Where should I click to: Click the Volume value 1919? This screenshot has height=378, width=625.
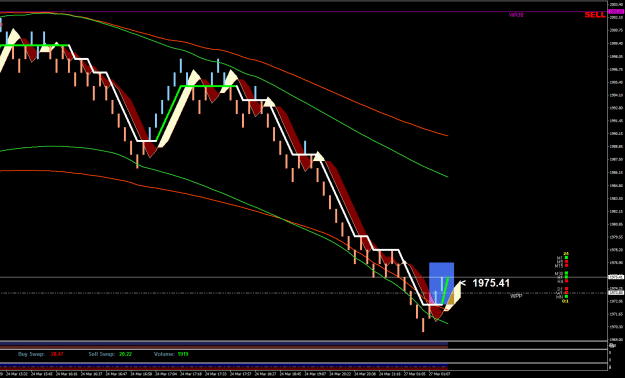(x=183, y=354)
